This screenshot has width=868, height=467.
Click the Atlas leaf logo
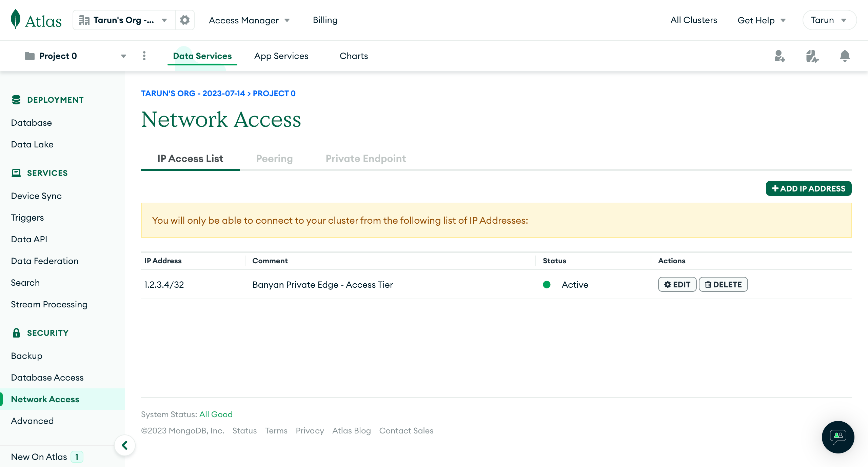16,20
